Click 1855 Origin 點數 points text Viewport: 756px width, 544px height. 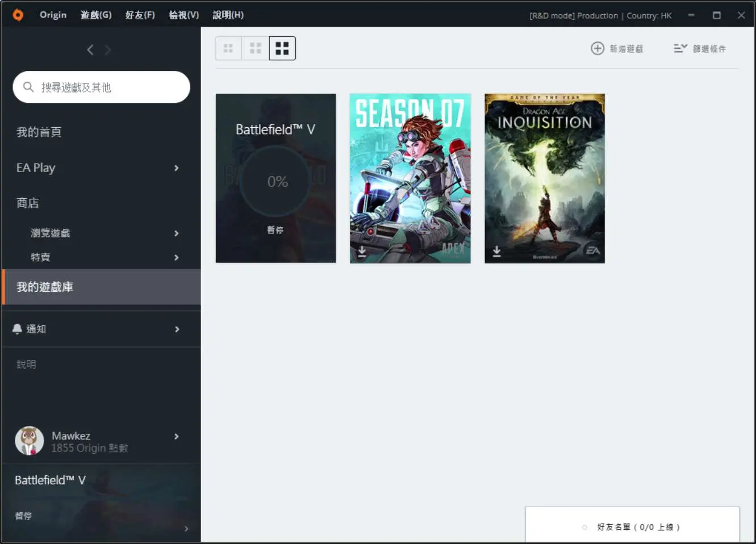[90, 448]
